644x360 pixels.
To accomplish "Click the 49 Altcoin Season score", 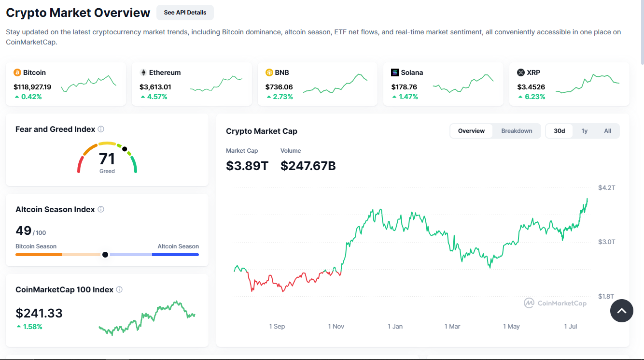I will (24, 230).
